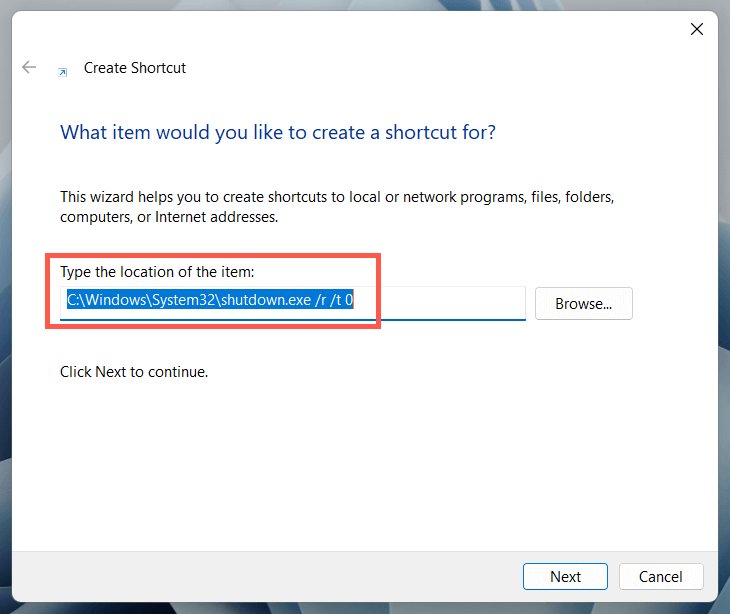Click empty space in location field after text

pos(452,300)
